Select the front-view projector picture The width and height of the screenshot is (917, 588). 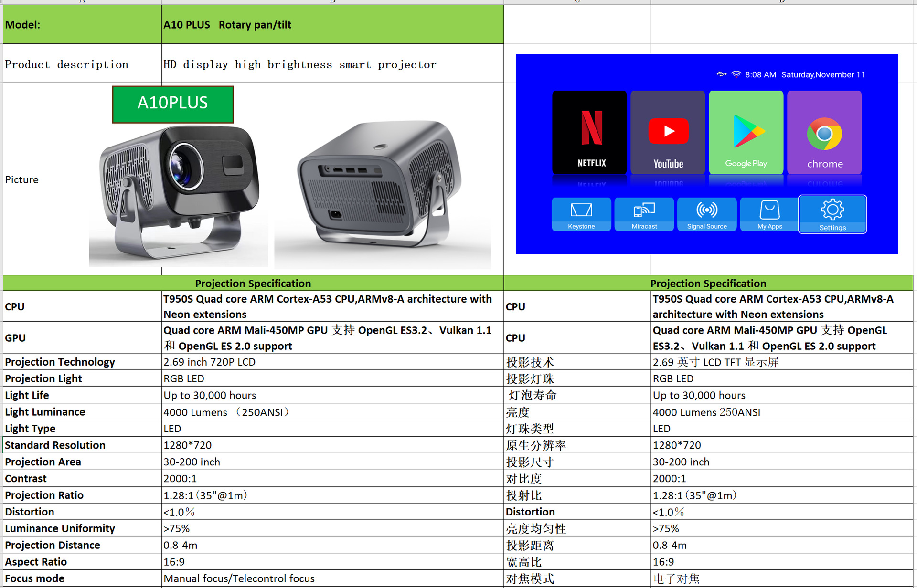(179, 196)
